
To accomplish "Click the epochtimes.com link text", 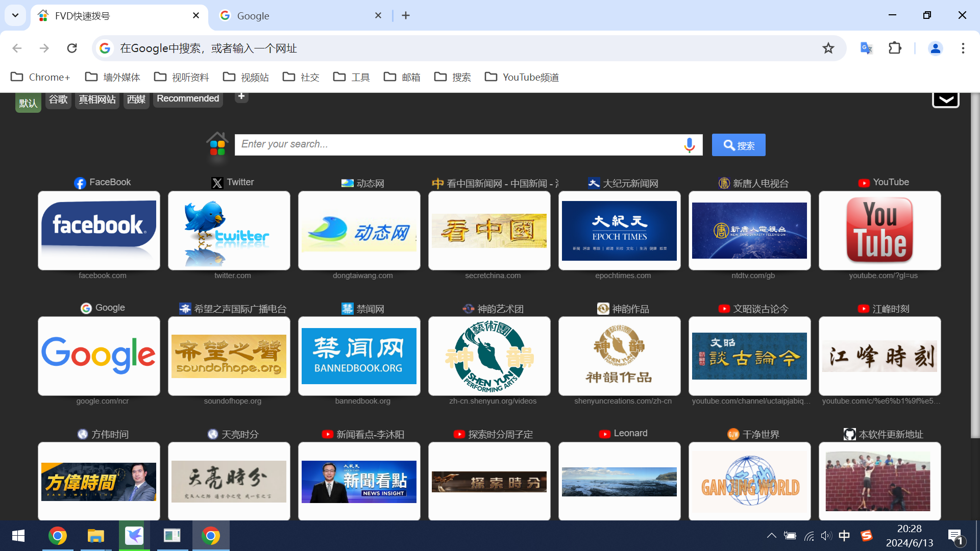I will click(623, 275).
